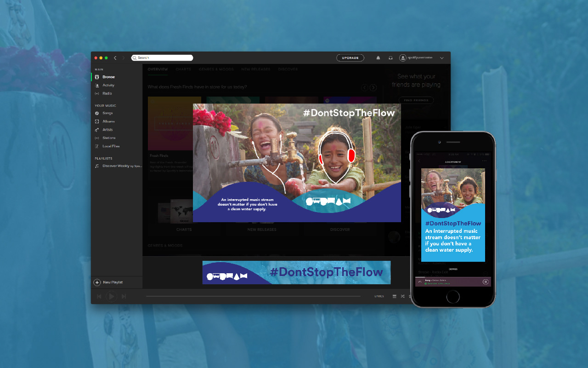The image size is (588, 368).
Task: Open the headphones devices icon
Action: click(x=390, y=58)
